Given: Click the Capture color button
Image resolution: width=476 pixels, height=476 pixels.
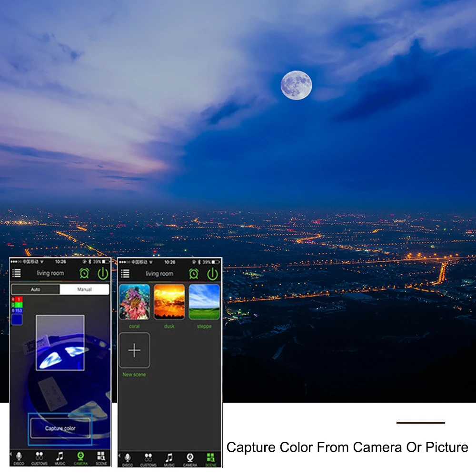Looking at the screenshot, I should [60, 428].
